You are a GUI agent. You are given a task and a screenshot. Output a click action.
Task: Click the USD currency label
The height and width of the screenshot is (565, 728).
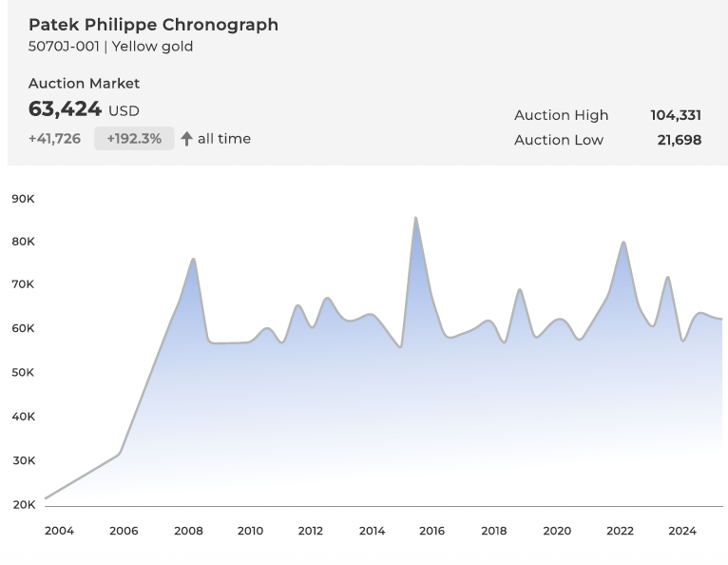click(x=124, y=111)
